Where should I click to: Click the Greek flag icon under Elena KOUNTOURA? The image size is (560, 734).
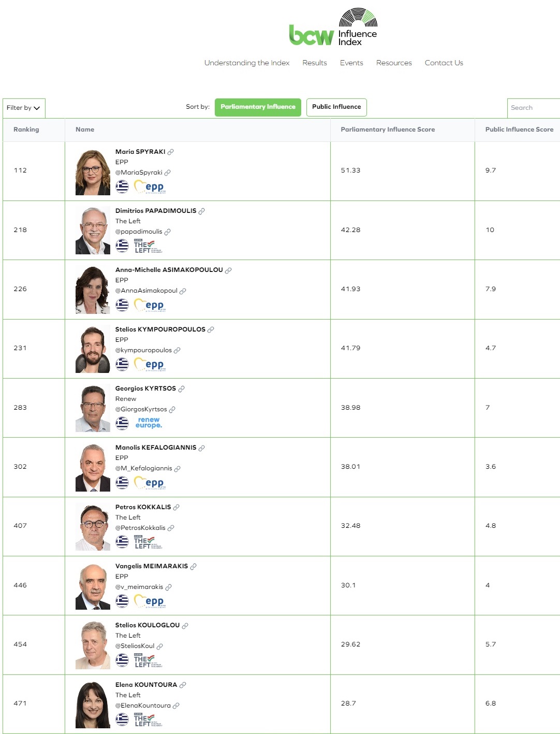(122, 719)
